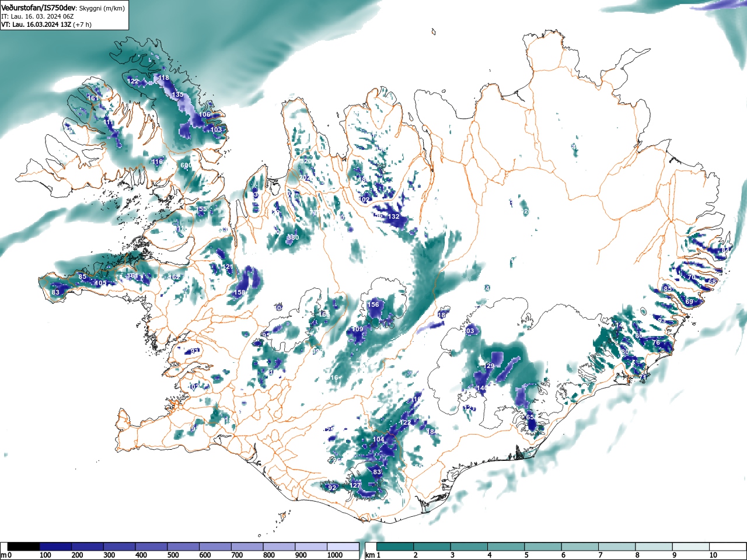Click the '121' visibility value in west Iceland
This screenshot has height=560, width=747.
pyautogui.click(x=228, y=267)
